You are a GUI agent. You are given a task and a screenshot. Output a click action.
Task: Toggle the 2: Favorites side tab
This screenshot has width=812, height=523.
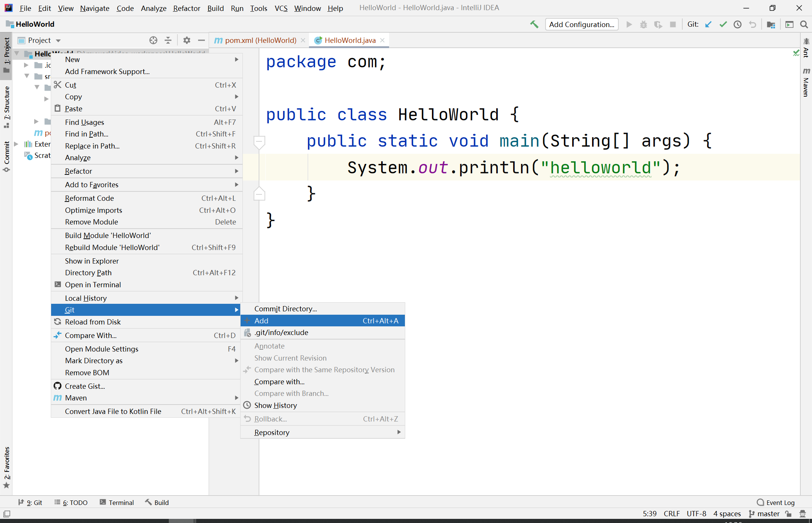[x=6, y=467]
